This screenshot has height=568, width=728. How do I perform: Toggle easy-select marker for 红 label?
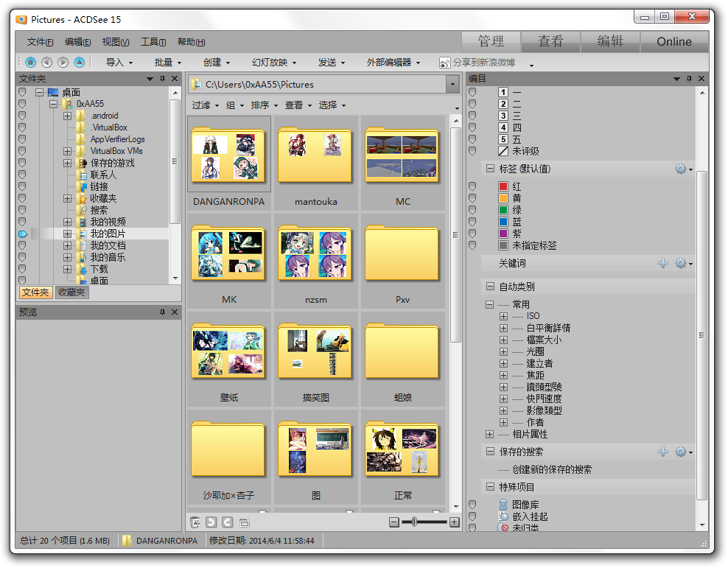tap(472, 186)
